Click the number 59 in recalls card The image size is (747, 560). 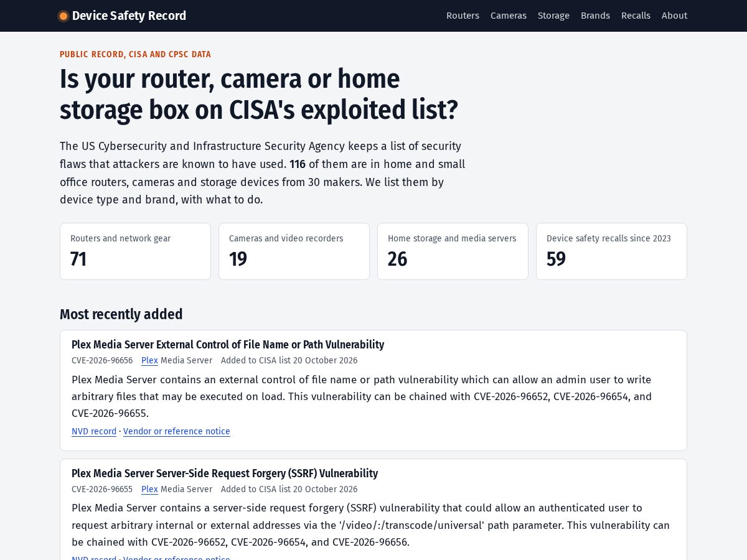point(556,259)
